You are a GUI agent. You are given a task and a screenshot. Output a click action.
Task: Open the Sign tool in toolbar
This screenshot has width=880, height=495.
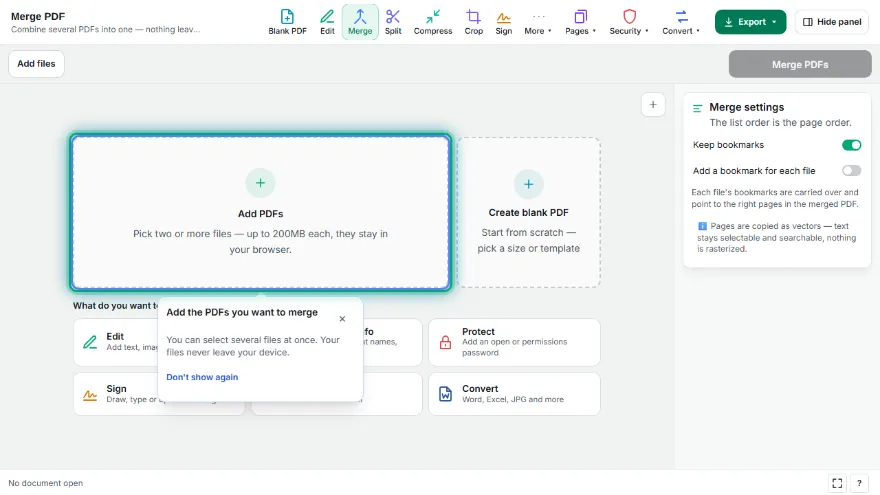[503, 22]
